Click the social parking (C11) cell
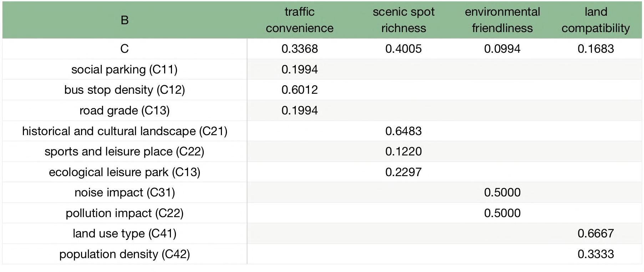Viewport: 644px width, 272px height. click(124, 70)
